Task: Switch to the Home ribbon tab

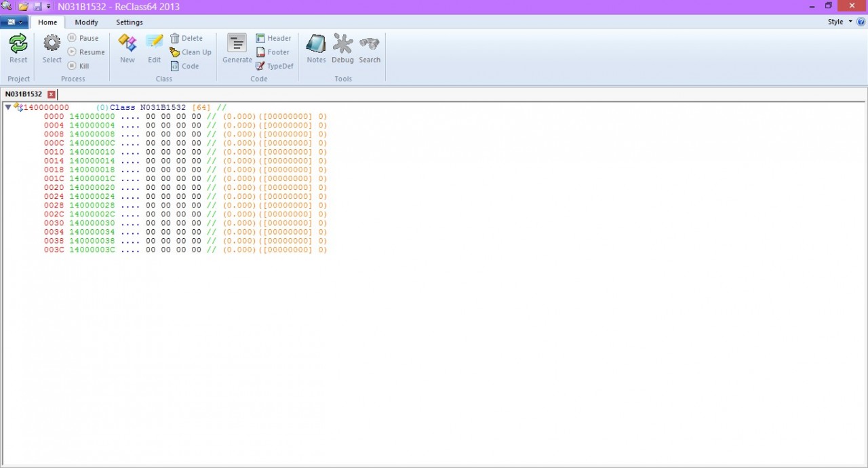Action: (47, 22)
